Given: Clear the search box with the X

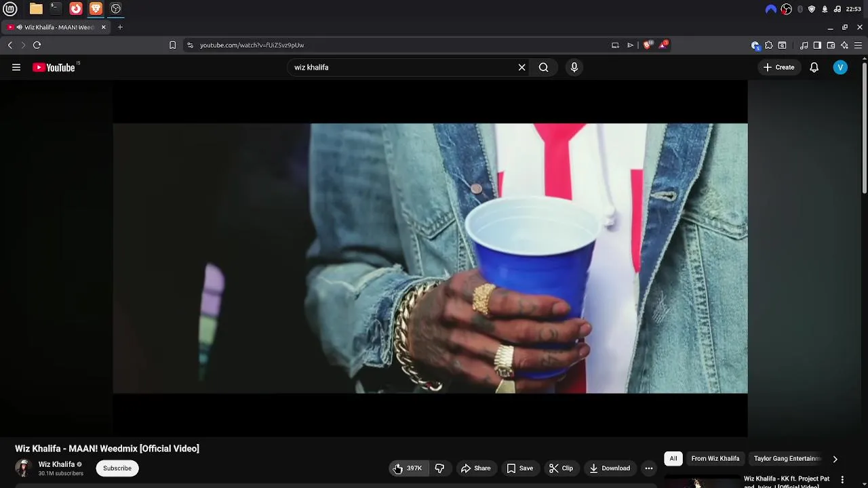Looking at the screenshot, I should click(522, 67).
